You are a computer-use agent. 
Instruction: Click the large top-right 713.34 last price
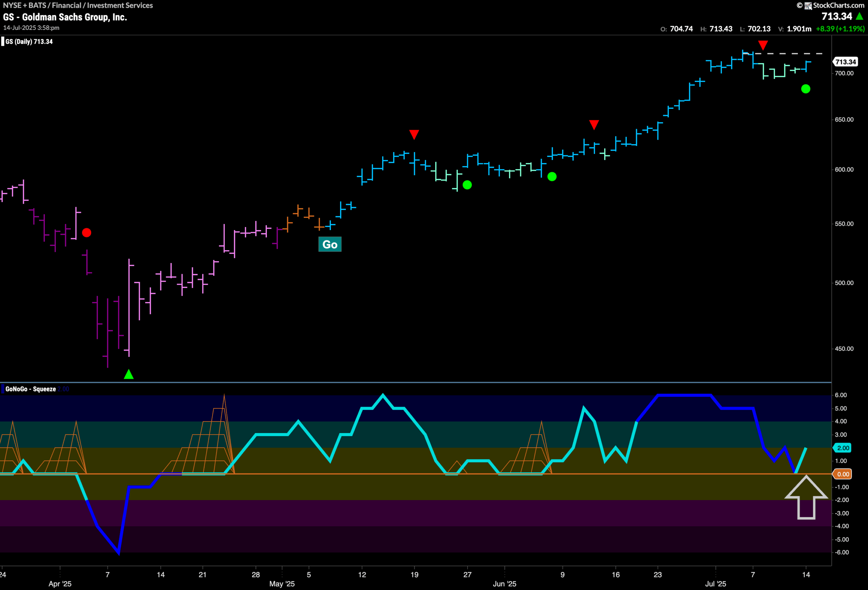836,16
